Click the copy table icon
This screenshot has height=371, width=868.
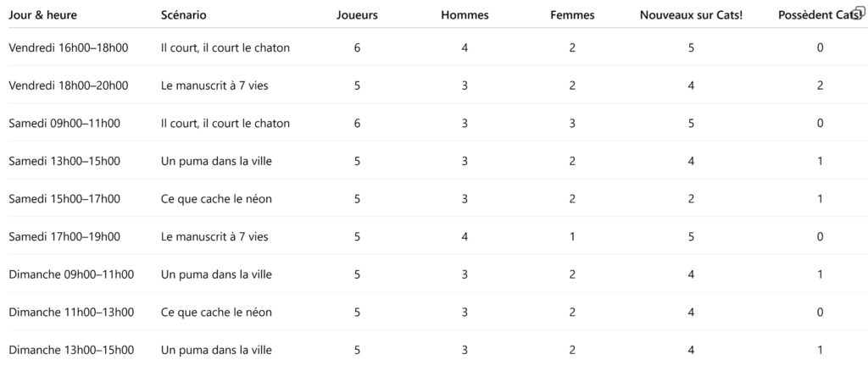tap(859, 12)
